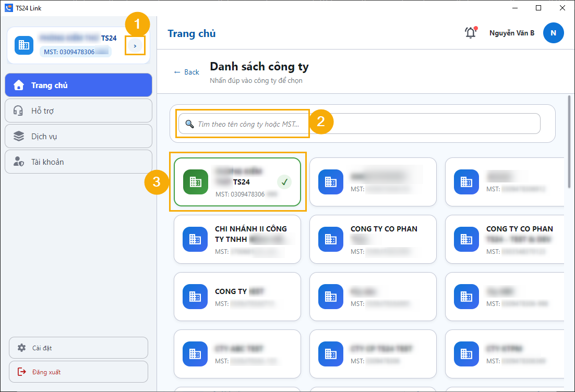Click the green checkmark on TS24 card
Screen dimensions: 575x392
pos(284,182)
